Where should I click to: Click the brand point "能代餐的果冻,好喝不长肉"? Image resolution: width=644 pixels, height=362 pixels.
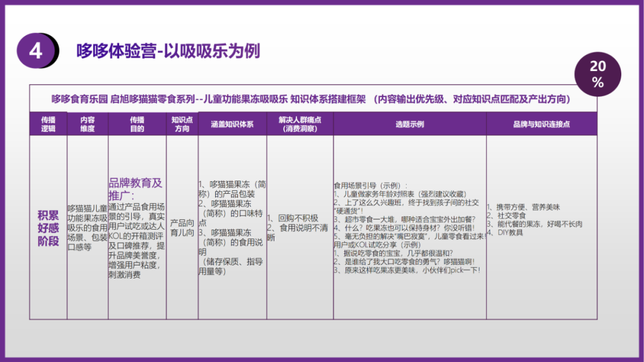535,224
